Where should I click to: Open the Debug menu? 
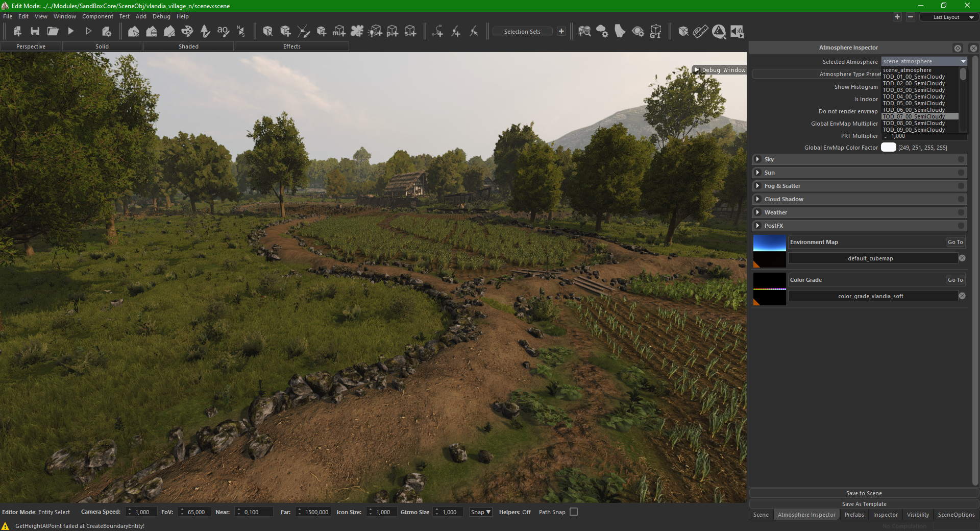pyautogui.click(x=161, y=16)
